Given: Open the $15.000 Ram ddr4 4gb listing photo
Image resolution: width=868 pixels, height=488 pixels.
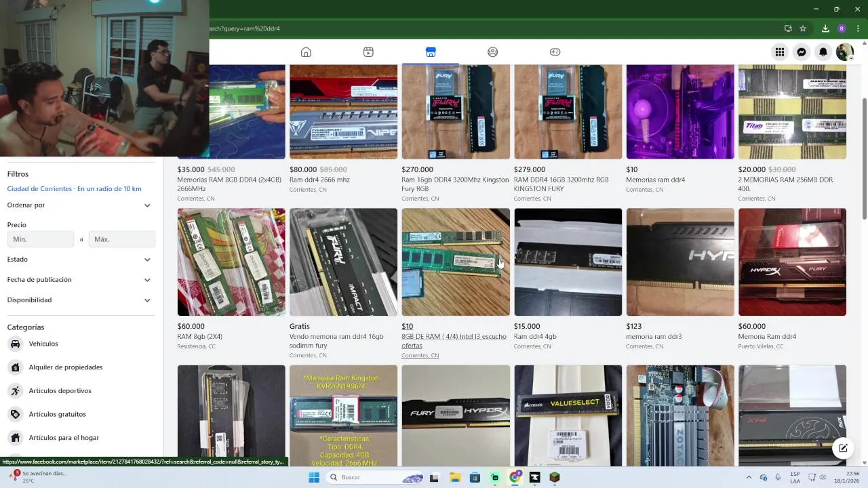Looking at the screenshot, I should (x=568, y=262).
